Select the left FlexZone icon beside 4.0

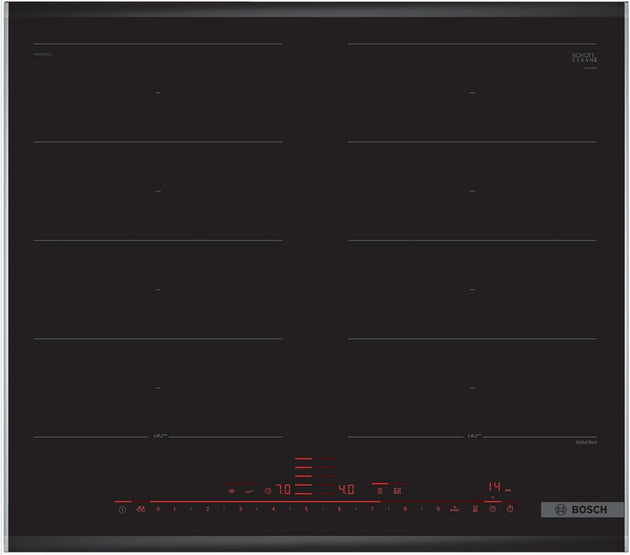click(x=380, y=491)
